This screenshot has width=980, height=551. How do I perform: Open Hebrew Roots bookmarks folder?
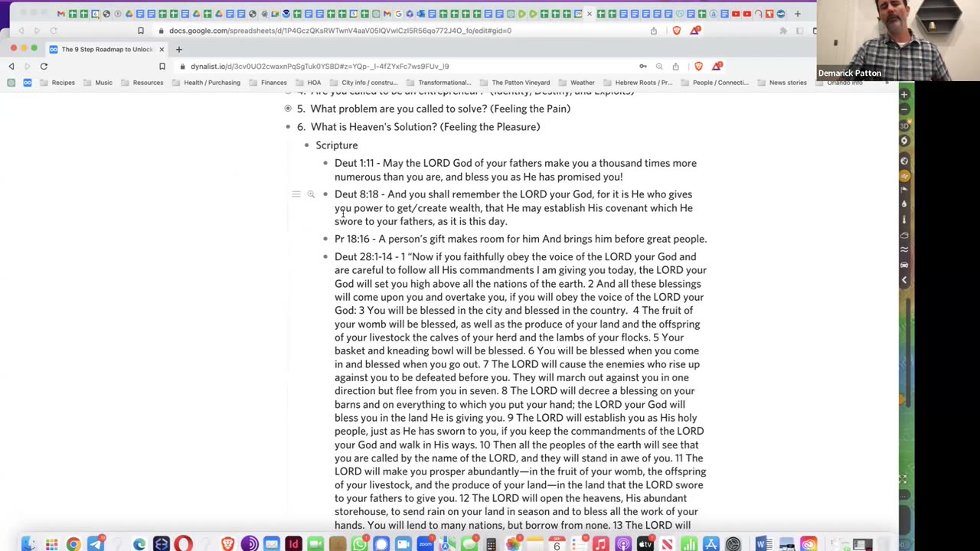[638, 83]
